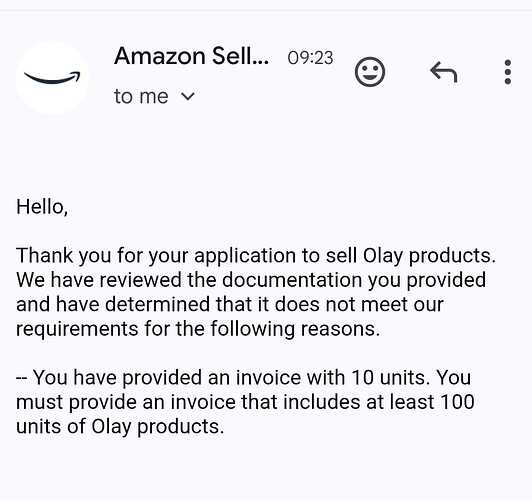Tap the final line "units of Olay products."

(x=120, y=427)
